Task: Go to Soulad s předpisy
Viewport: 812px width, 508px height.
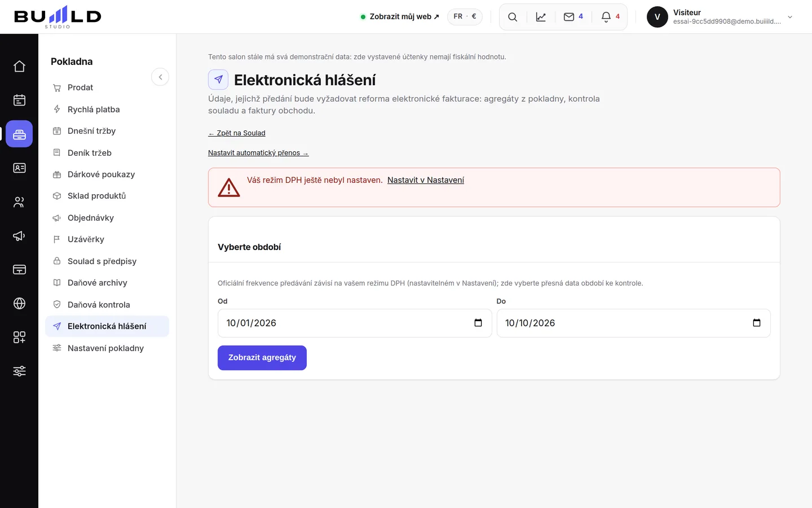Action: pyautogui.click(x=107, y=261)
